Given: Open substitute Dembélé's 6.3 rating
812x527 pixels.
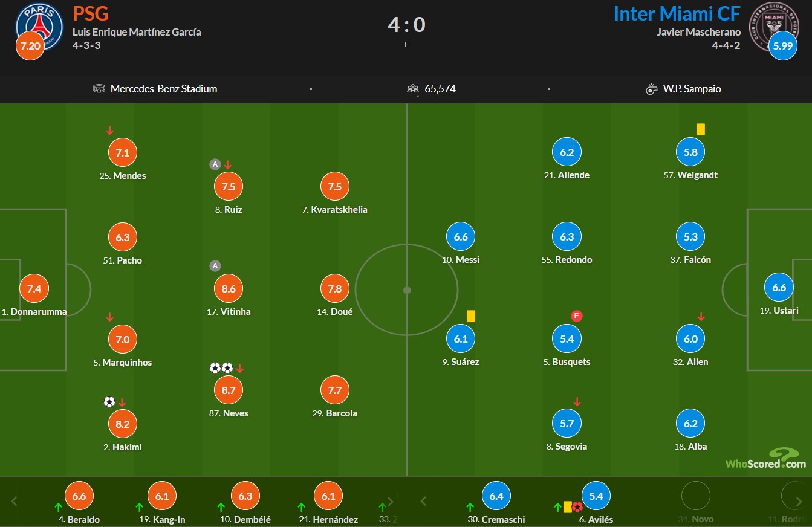Looking at the screenshot, I should point(247,496).
